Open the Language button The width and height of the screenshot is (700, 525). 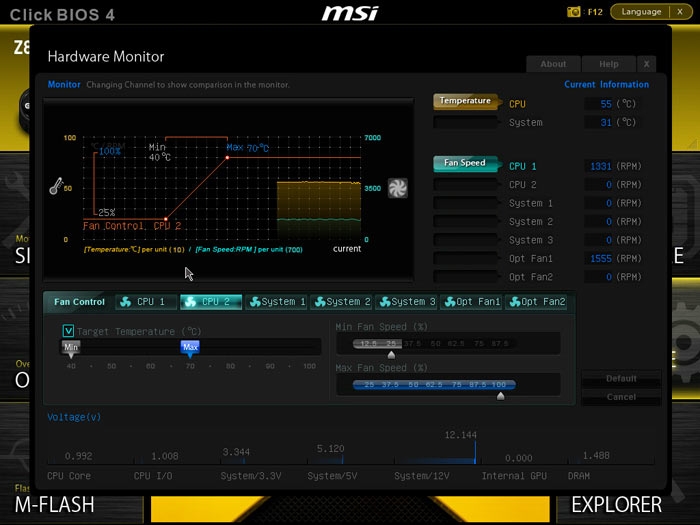tap(641, 12)
